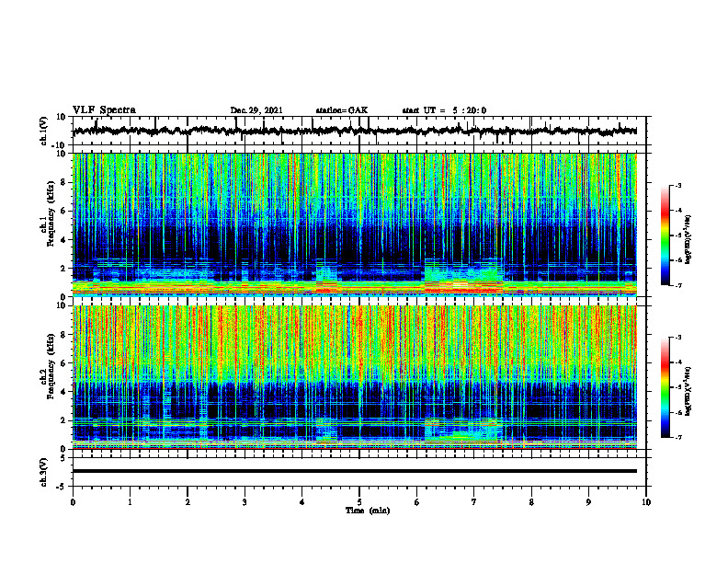Click the ch.1 color scale bar
This screenshot has width=728, height=563.
coord(665,236)
